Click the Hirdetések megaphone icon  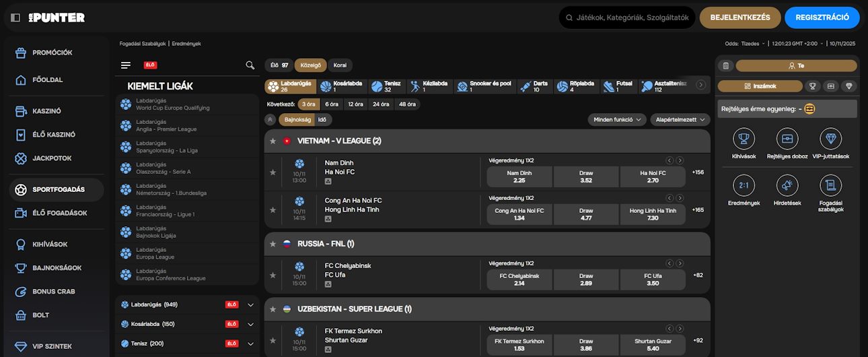coord(787,185)
